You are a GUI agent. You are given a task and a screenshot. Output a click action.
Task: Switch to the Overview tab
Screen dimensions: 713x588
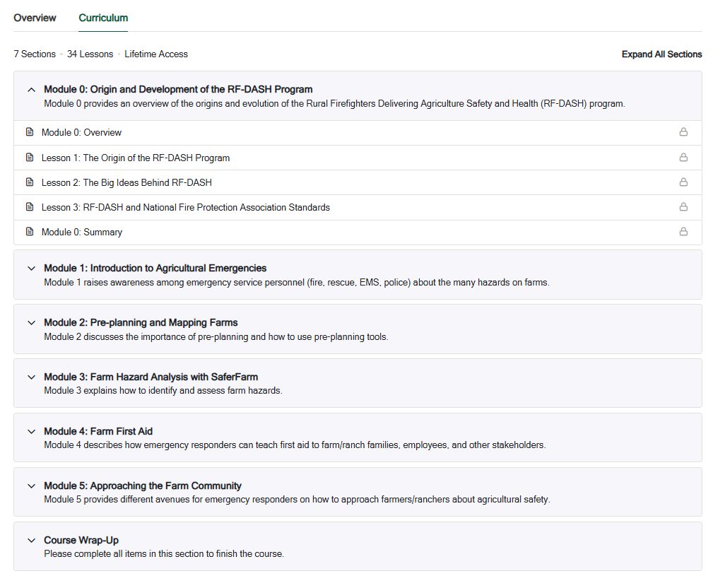[x=35, y=18]
